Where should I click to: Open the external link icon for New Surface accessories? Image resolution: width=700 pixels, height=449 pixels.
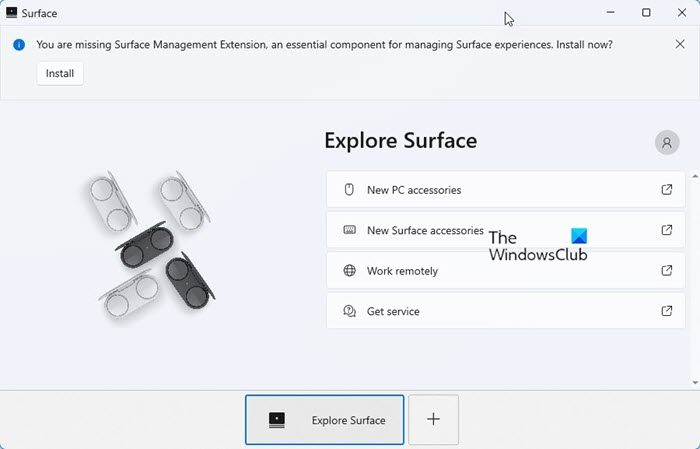[667, 230]
